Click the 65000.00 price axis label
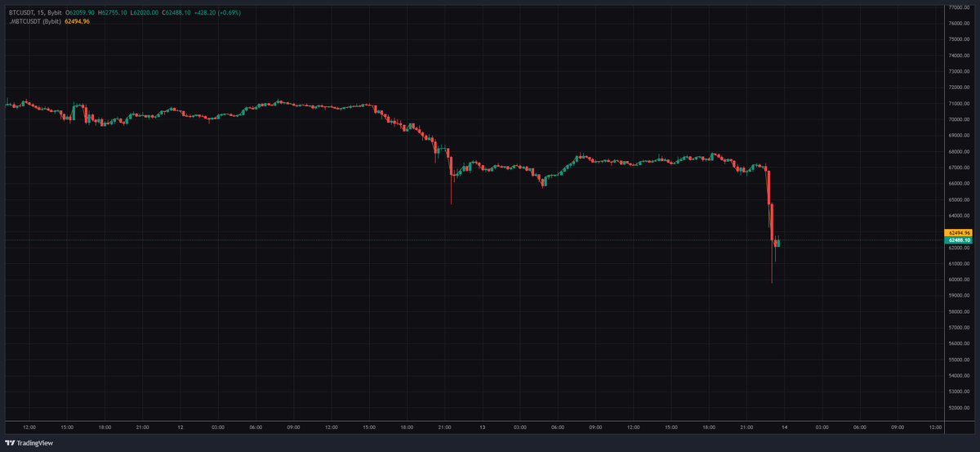 [959, 199]
